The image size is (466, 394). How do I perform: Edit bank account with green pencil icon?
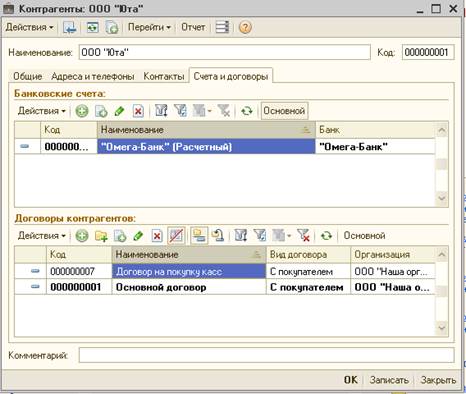119,111
